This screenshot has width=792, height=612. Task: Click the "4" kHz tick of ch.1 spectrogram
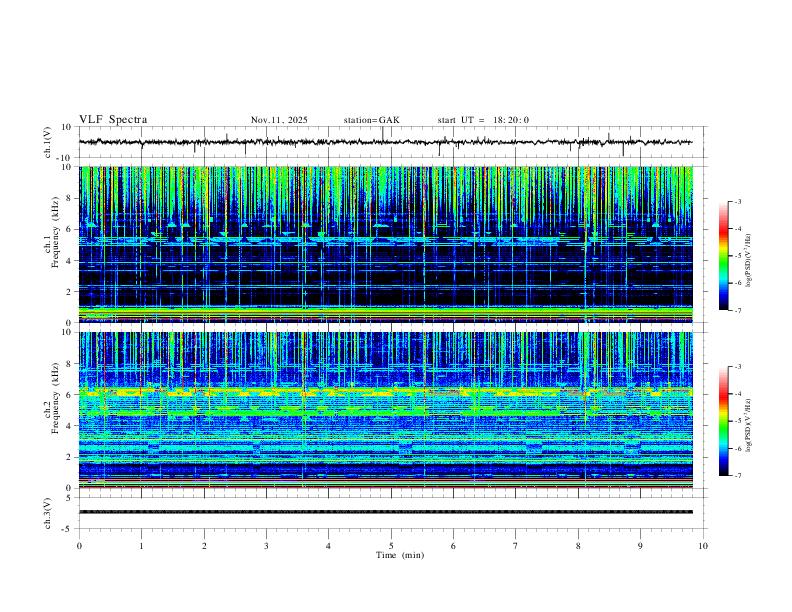tap(70, 261)
